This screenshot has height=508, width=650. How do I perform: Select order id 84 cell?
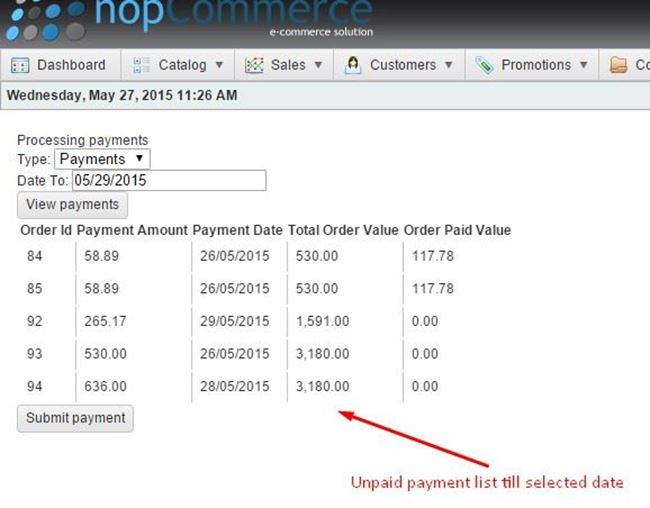tap(35, 256)
